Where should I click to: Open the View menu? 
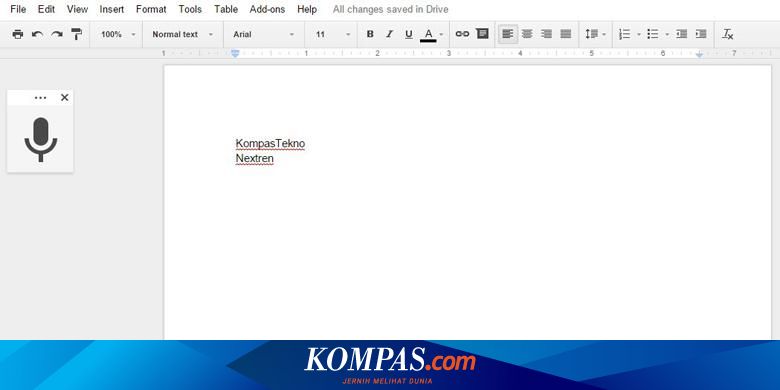[x=77, y=9]
